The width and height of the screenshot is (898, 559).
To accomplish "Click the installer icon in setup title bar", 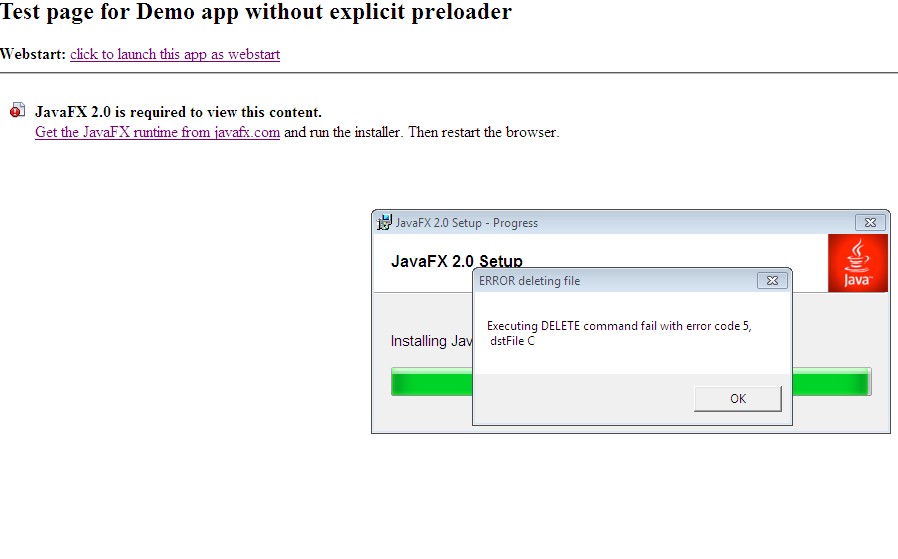I will pyautogui.click(x=384, y=223).
